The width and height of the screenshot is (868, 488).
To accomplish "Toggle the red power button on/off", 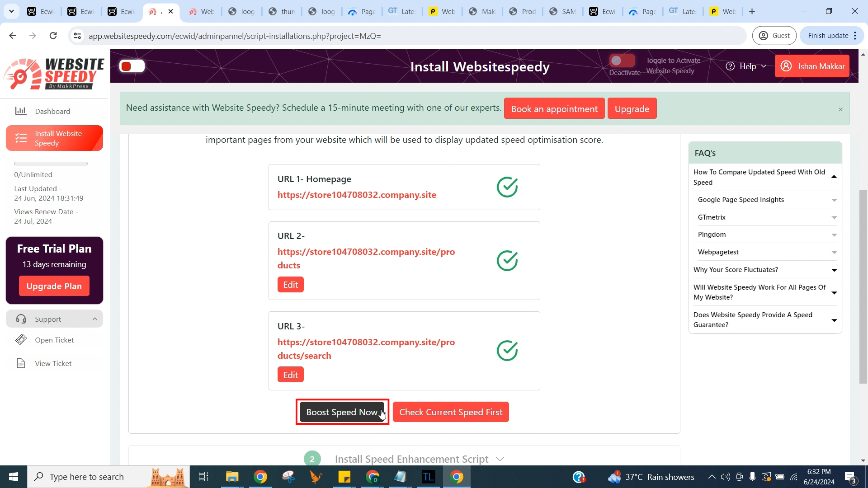I will (x=131, y=66).
